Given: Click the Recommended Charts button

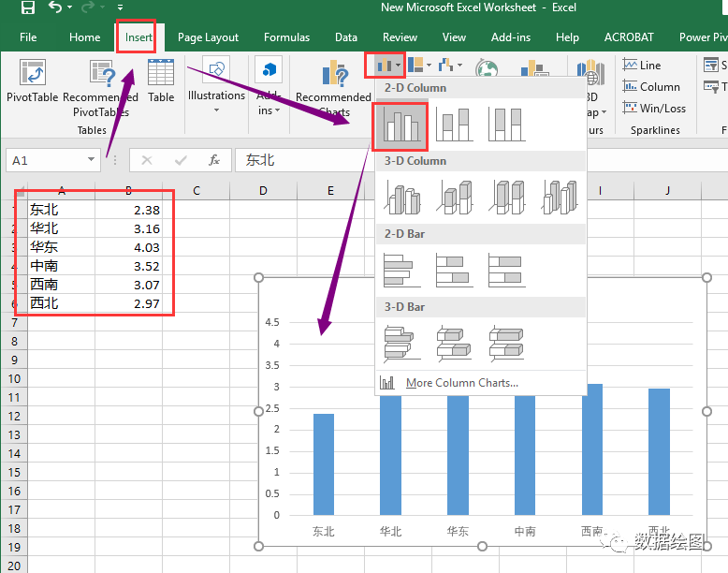Looking at the screenshot, I should pyautogui.click(x=333, y=87).
